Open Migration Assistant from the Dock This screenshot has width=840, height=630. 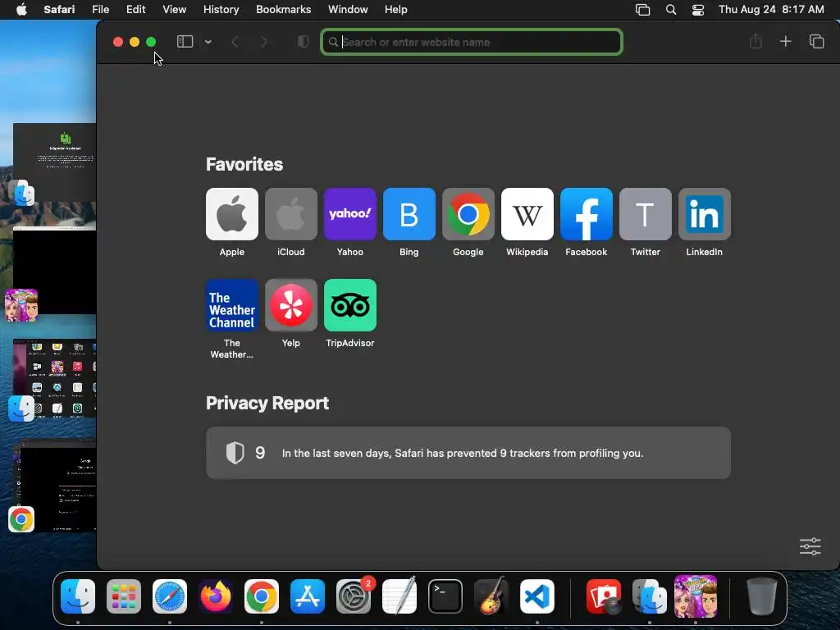pyautogui.click(x=650, y=596)
